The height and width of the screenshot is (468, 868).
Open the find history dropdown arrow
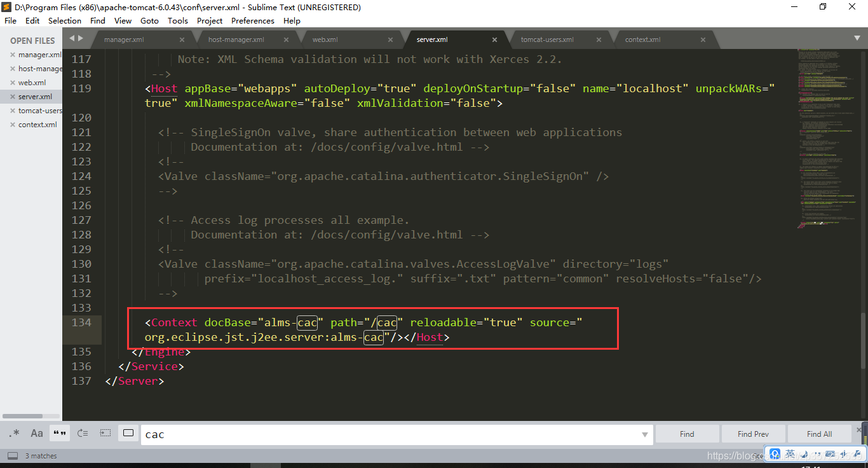646,434
